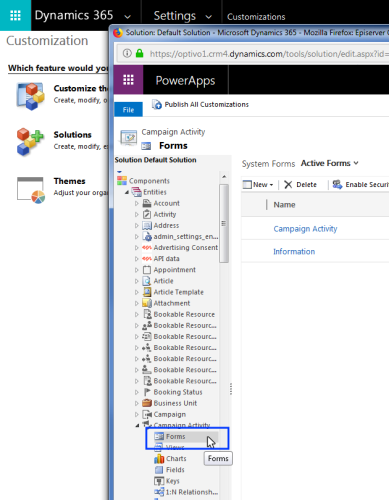Click the Firefox URL address field
389x500 pixels.
(x=268, y=53)
